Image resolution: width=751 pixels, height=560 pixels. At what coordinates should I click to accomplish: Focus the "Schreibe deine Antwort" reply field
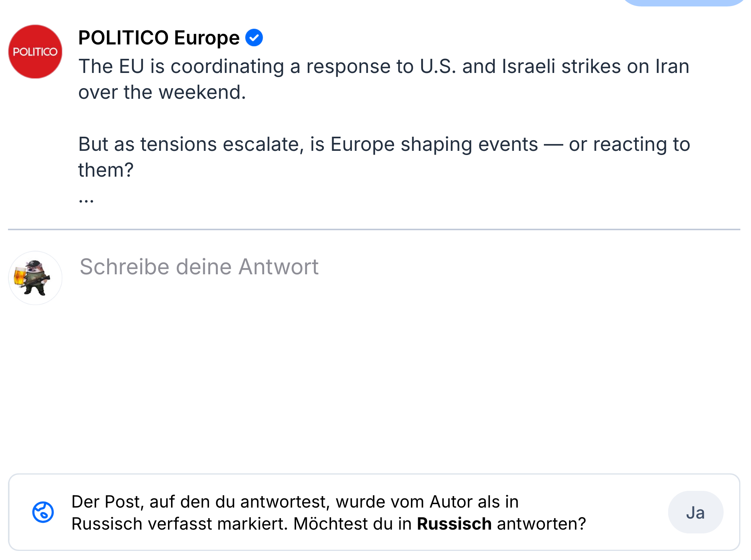(x=199, y=267)
